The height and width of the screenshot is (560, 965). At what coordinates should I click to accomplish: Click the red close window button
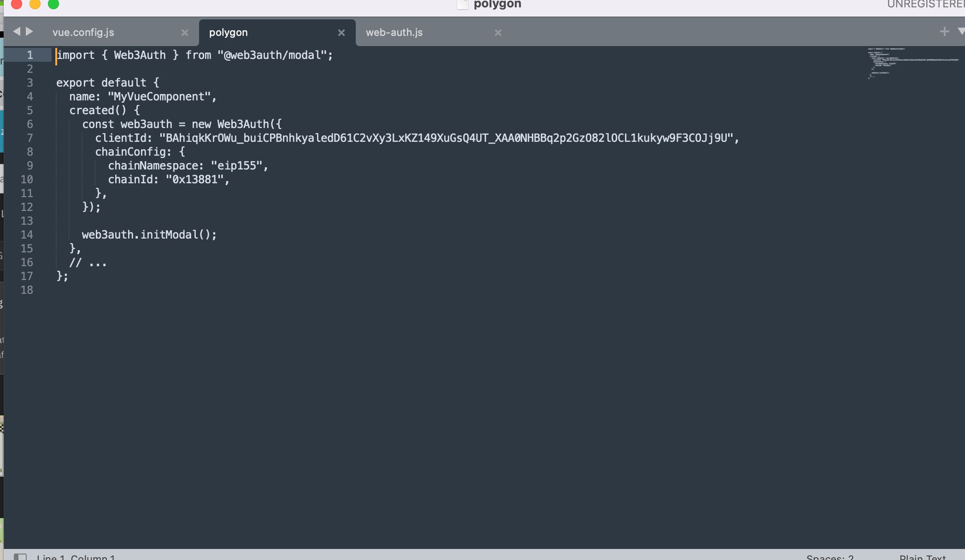17,4
